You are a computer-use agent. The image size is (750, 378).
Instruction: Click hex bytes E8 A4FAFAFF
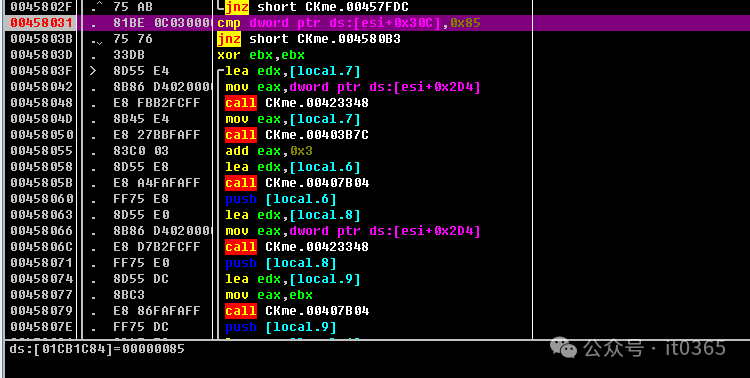(156, 183)
